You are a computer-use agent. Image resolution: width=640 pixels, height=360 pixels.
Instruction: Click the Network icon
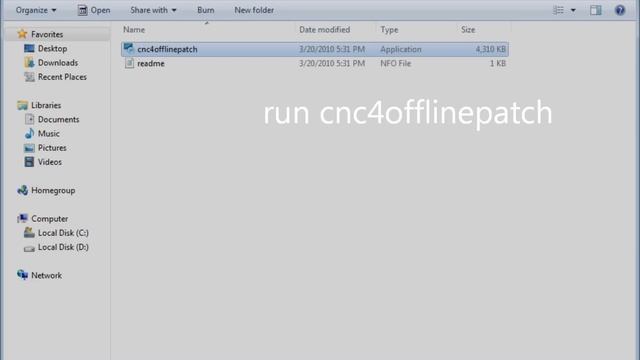22,276
